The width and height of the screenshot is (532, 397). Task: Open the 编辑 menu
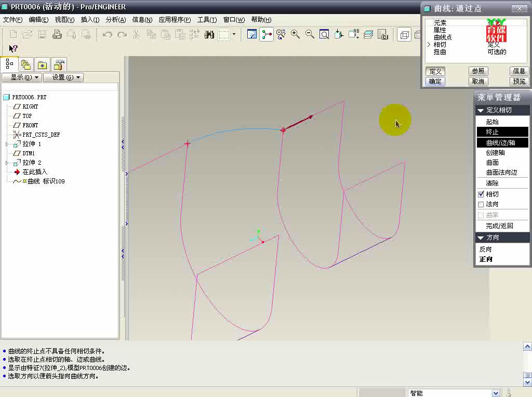point(38,20)
